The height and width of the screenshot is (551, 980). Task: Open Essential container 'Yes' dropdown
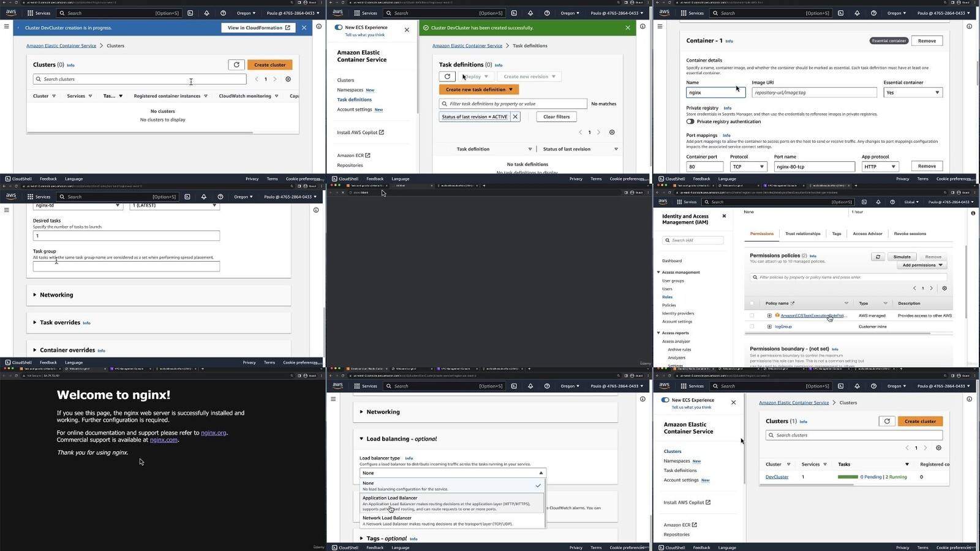[x=913, y=93]
